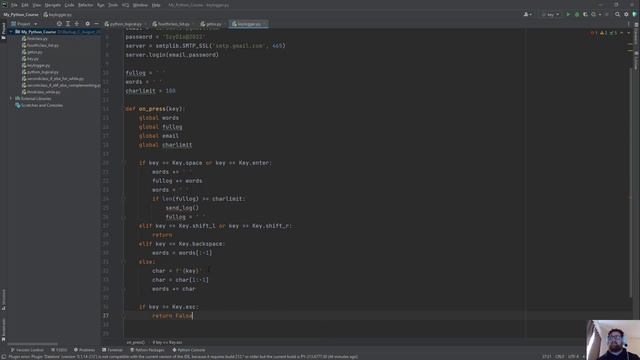Click the Stop icon in run toolbar
This screenshot has height=360, width=640.
(607, 15)
